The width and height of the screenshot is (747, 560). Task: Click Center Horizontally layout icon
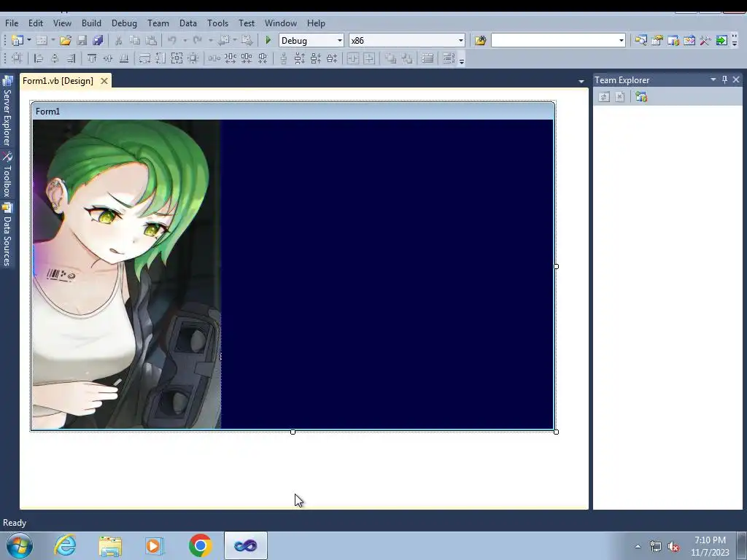pyautogui.click(x=353, y=58)
